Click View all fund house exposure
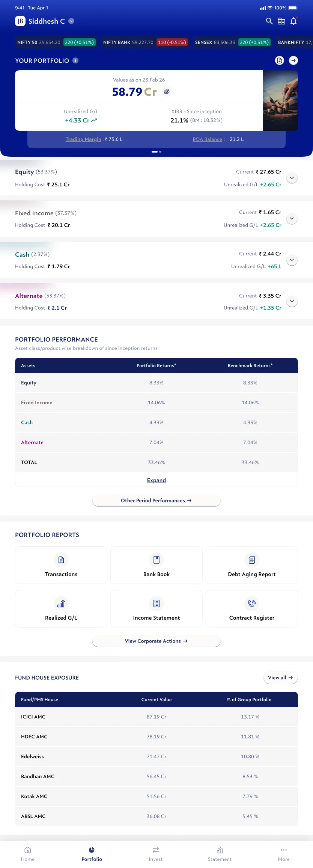This screenshot has width=313, height=868. tap(281, 677)
